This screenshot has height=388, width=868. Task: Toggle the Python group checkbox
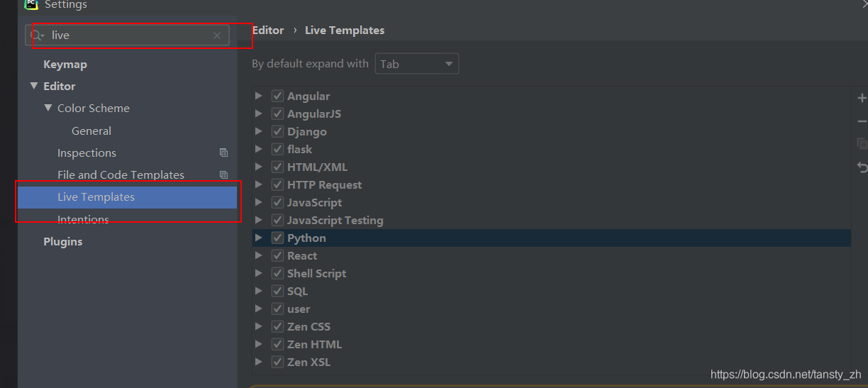click(277, 238)
